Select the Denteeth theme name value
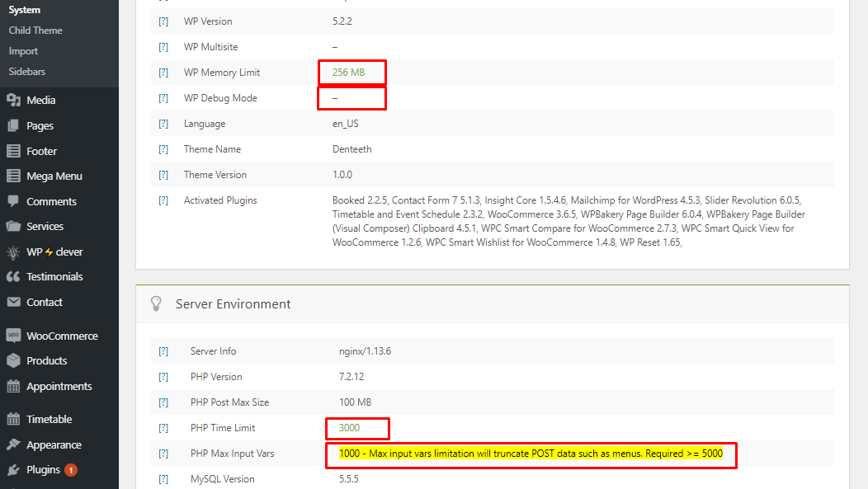 click(x=352, y=149)
